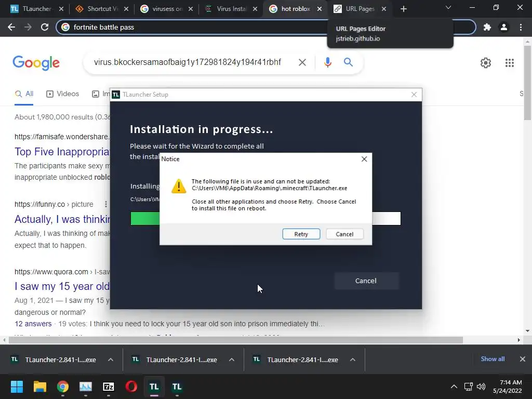532x399 pixels.
Task: Select the All results tab
Action: 24,94
